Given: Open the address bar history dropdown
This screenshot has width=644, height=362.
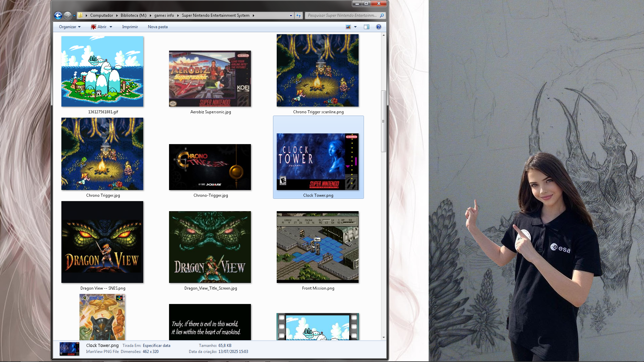Looking at the screenshot, I should click(x=291, y=16).
